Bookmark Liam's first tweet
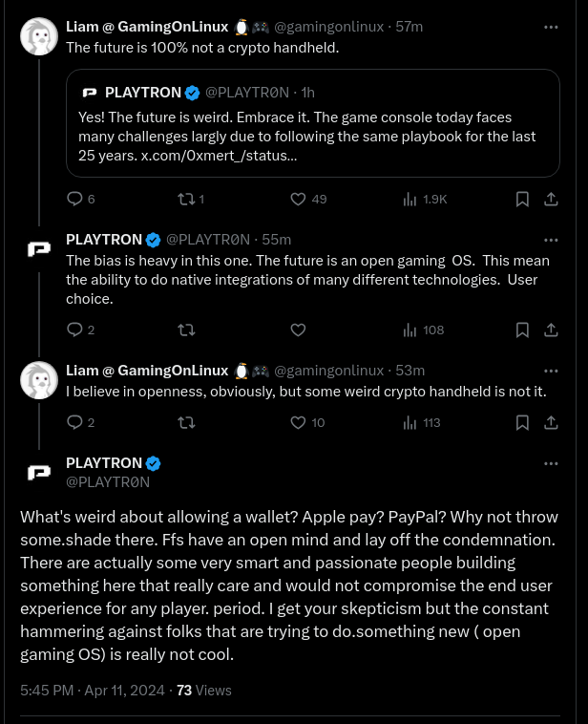Image resolution: width=588 pixels, height=724 pixels. (522, 199)
